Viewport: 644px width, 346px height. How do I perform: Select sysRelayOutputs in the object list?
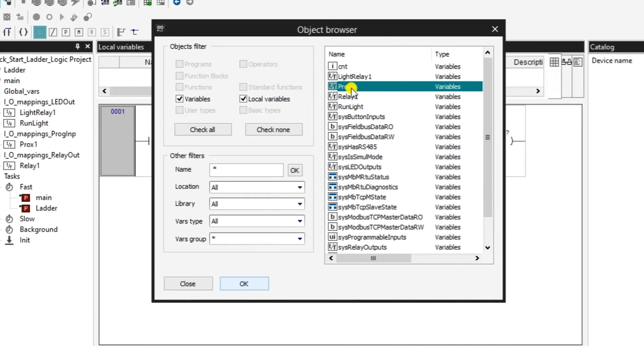[x=362, y=247]
